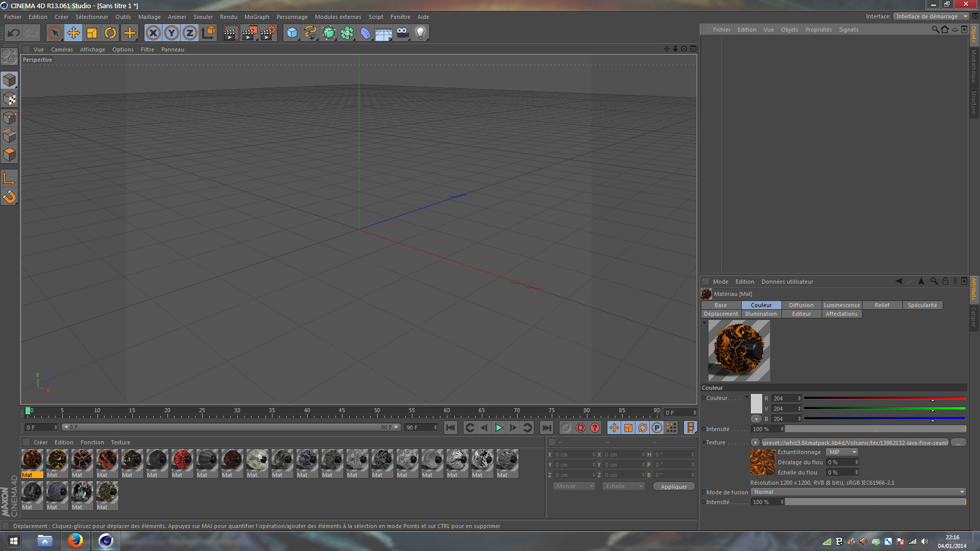The width and height of the screenshot is (980, 551).
Task: Click the Render Settings gear icon
Action: pyautogui.click(x=268, y=33)
